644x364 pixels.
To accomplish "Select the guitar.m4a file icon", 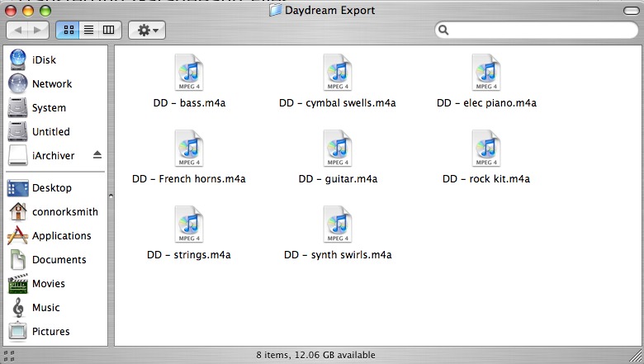I will 338,149.
